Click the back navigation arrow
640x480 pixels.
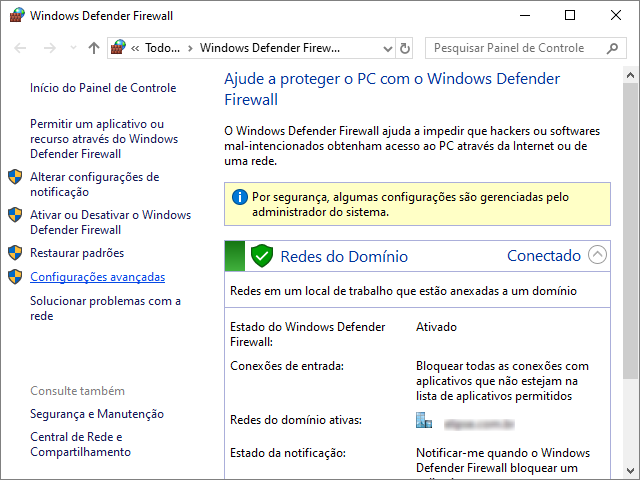(21, 48)
